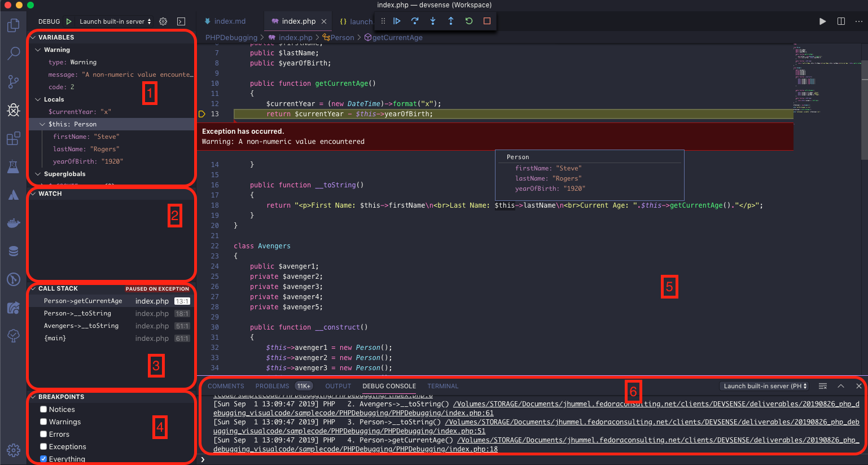
Task: Switch to the launch.json tab
Action: point(356,21)
